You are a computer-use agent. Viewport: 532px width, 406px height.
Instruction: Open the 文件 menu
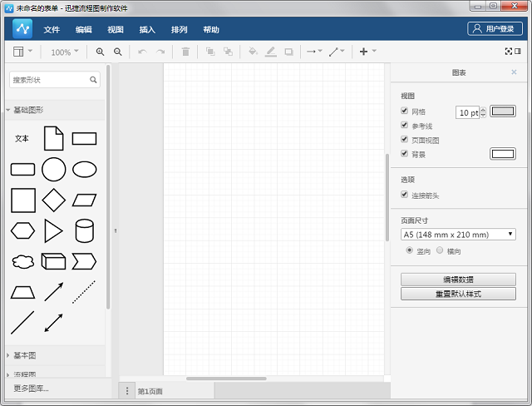click(52, 29)
